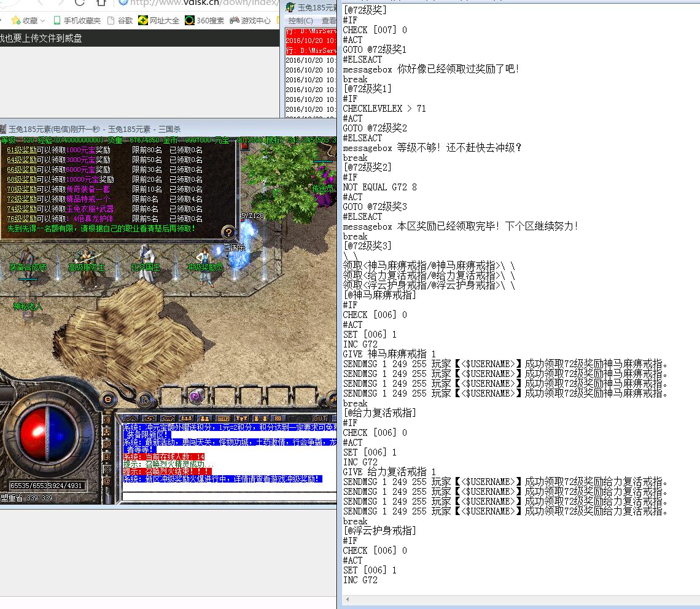Open the HELP button in chat toolbar

click(224, 418)
